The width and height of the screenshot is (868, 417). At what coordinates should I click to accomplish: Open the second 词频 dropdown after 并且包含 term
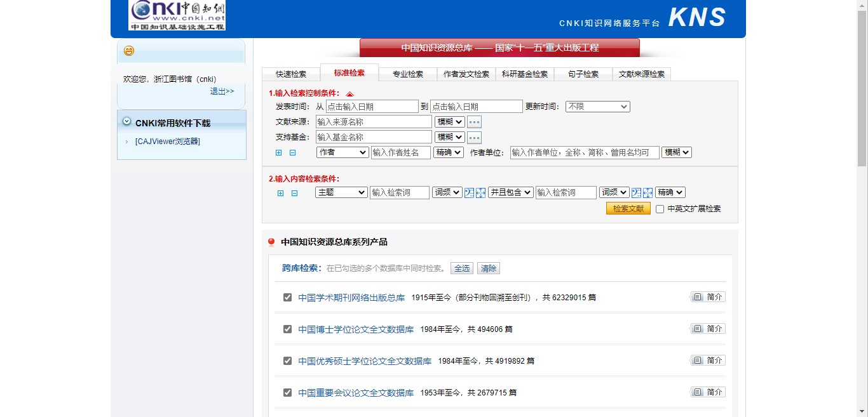[614, 192]
